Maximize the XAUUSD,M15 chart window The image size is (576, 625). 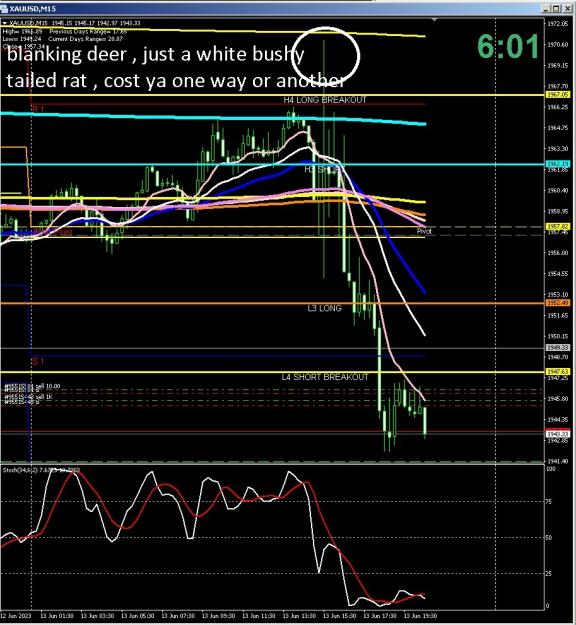(556, 8)
